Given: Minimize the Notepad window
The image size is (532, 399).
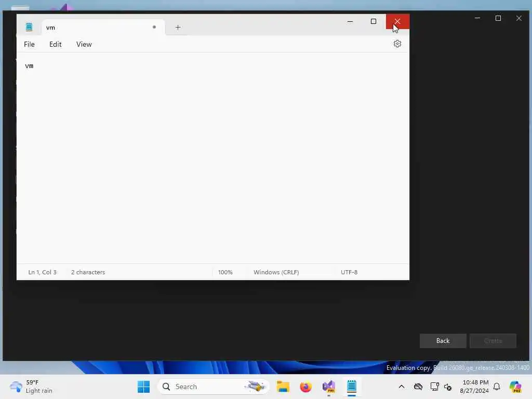Looking at the screenshot, I should click(x=350, y=21).
